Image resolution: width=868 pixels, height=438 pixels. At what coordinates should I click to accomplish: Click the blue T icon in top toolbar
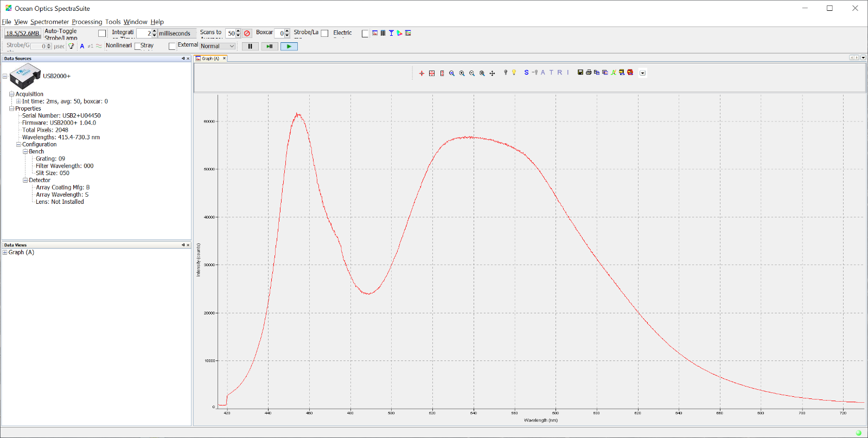[x=391, y=33]
